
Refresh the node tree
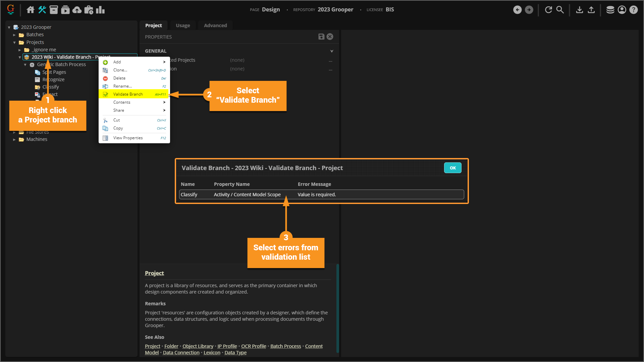coord(548,10)
